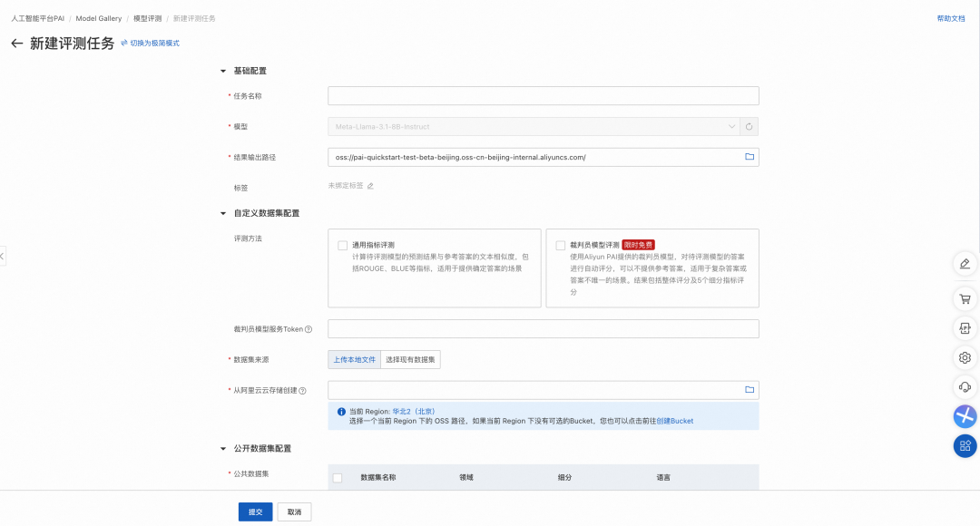The image size is (980, 526).
Task: Open the settings gear icon in sidebar
Action: click(x=965, y=358)
